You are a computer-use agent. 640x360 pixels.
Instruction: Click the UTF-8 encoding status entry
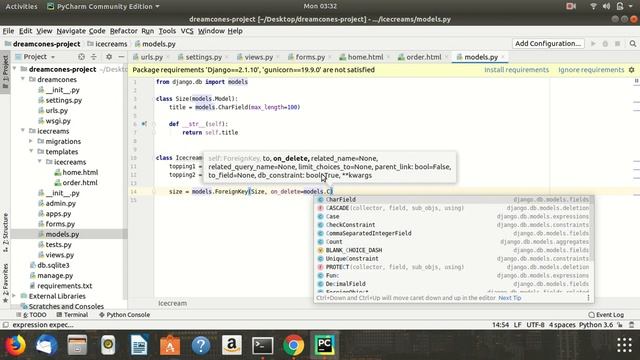pos(536,325)
